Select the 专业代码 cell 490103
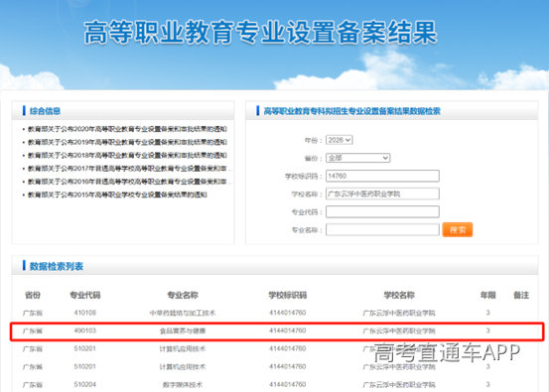Viewport: 549px width, 392px height. pos(85,330)
